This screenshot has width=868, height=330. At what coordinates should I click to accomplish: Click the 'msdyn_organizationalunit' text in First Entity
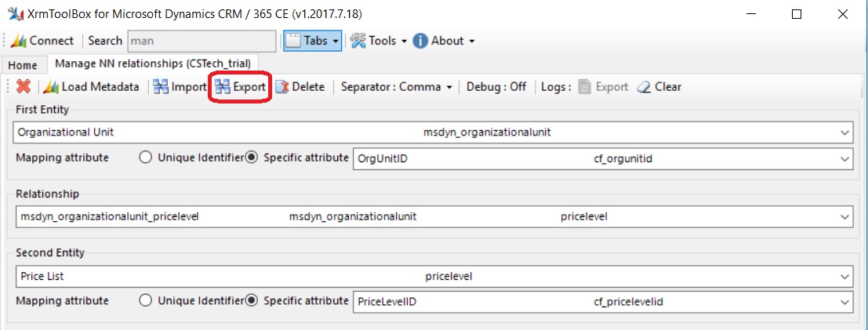click(x=487, y=133)
